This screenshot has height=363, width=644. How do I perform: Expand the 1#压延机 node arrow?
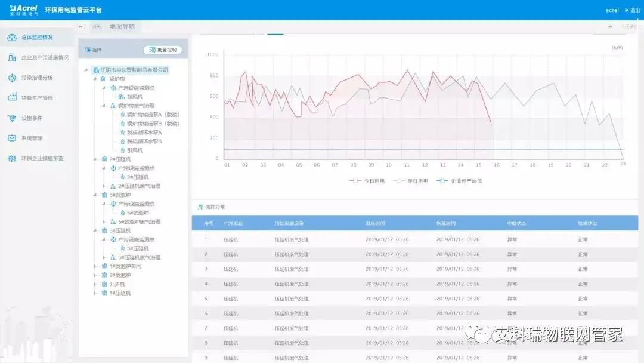95,293
